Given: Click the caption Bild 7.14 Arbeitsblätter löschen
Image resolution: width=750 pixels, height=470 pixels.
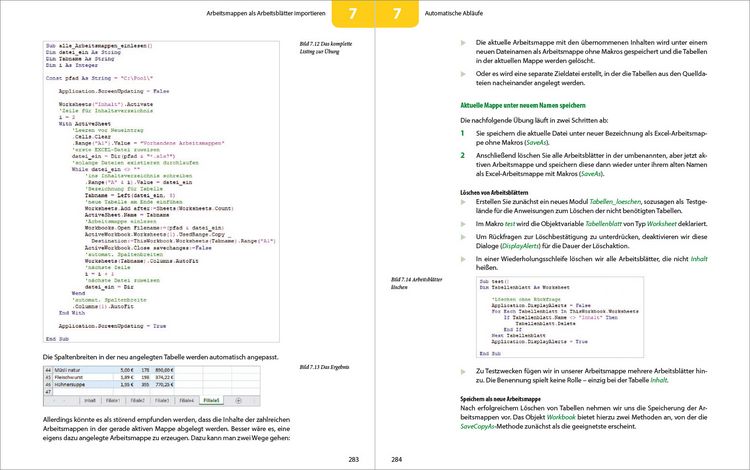Looking at the screenshot, I should (x=416, y=283).
